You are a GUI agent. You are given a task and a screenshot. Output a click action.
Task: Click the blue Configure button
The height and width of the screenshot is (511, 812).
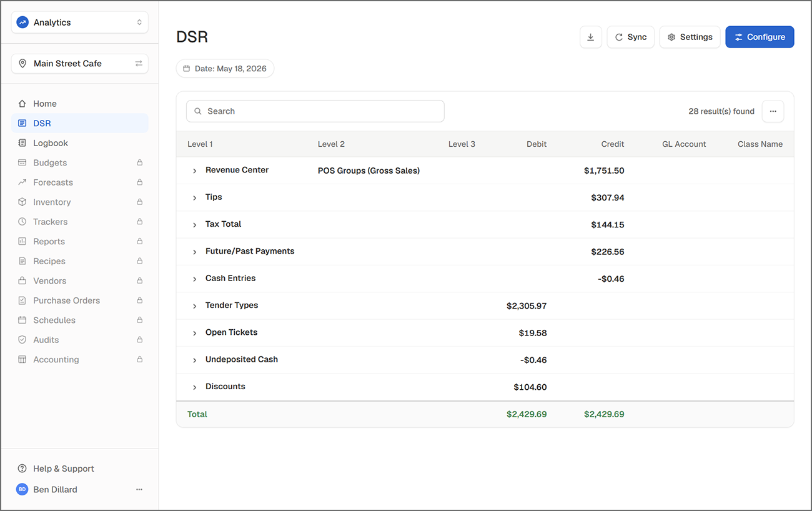tap(760, 37)
